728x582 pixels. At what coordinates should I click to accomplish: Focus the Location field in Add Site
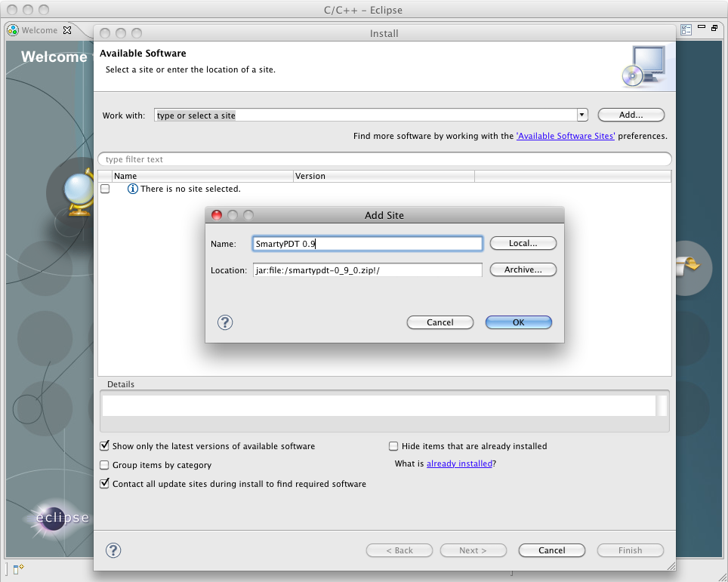[368, 270]
